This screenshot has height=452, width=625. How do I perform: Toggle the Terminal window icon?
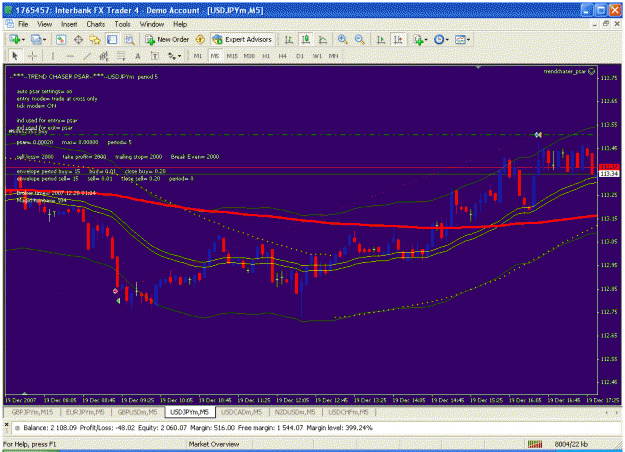point(112,39)
